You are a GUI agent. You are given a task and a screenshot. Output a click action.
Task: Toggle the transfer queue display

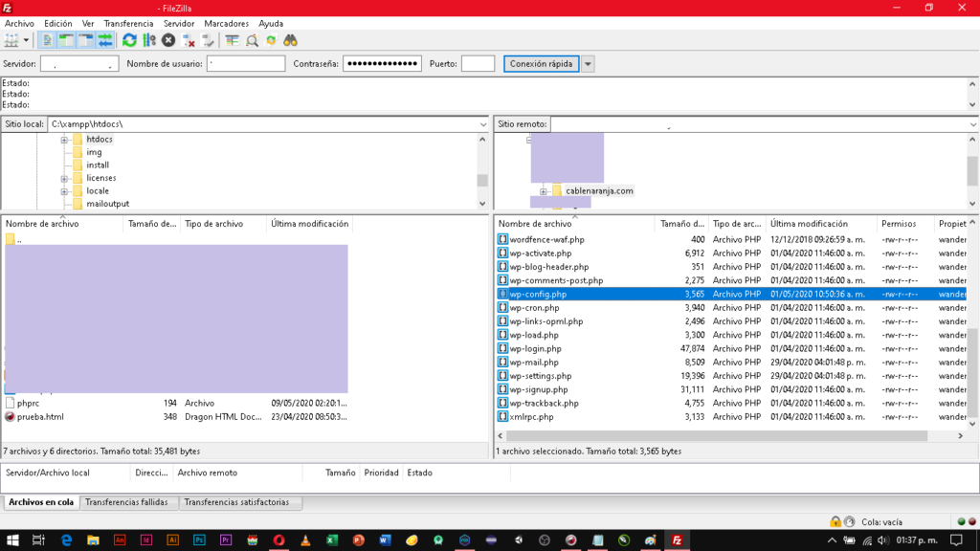tap(105, 40)
